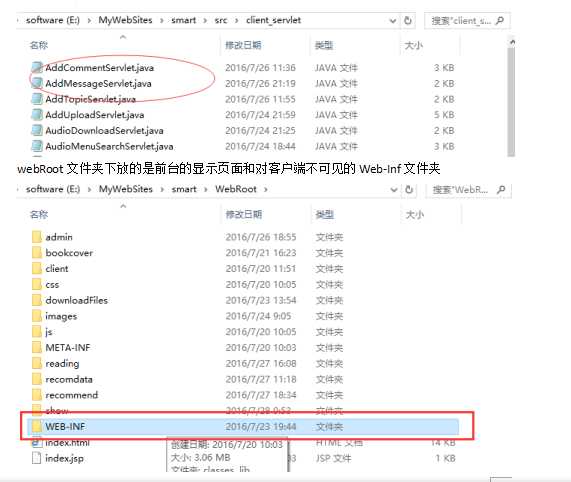Click the recommend folder icon
The height and width of the screenshot is (482, 571).
pyautogui.click(x=37, y=395)
